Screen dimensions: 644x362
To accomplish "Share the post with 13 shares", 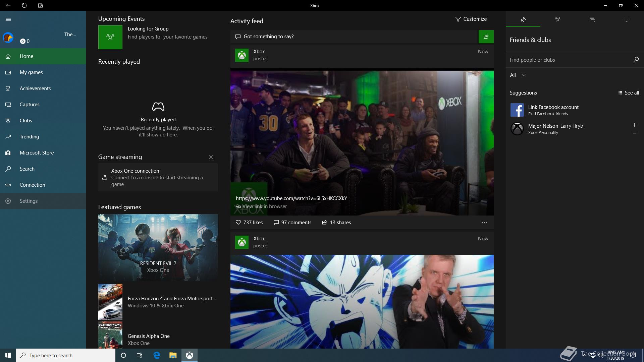I will pyautogui.click(x=336, y=223).
